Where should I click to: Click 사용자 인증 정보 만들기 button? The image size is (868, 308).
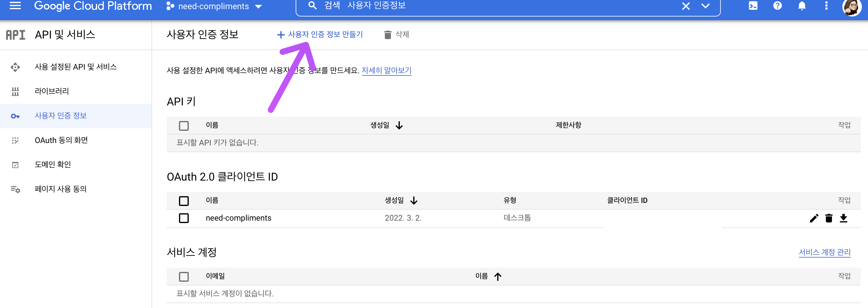320,34
